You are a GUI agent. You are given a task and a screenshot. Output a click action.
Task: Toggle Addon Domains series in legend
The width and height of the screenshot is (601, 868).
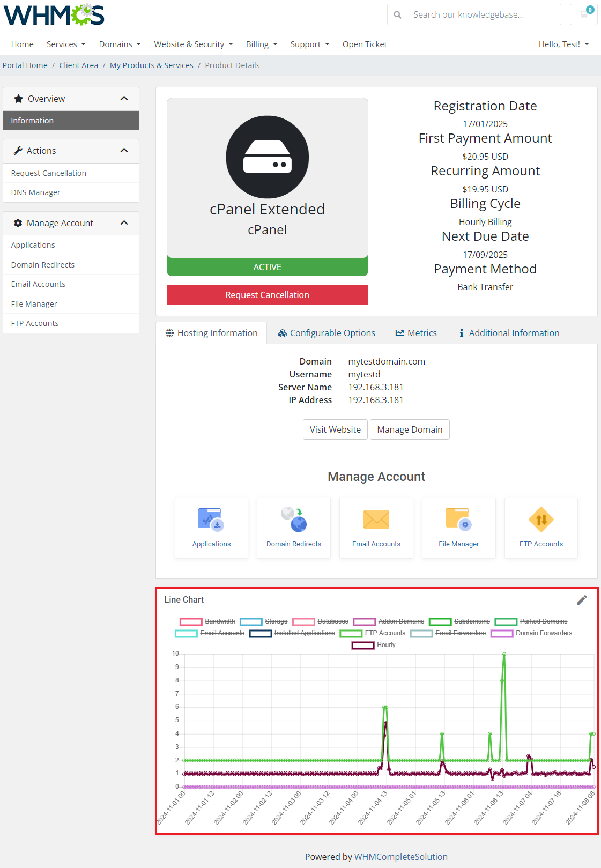pyautogui.click(x=389, y=621)
